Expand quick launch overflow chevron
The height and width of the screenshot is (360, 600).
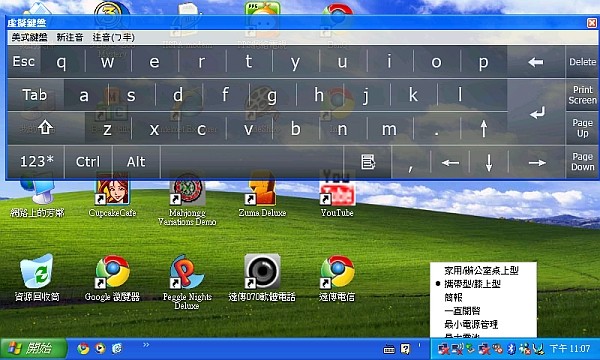click(x=146, y=345)
